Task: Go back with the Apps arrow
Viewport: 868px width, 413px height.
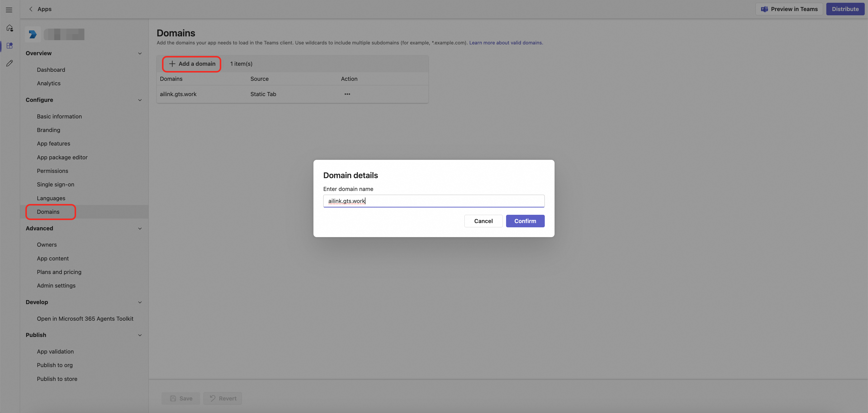Action: [31, 9]
